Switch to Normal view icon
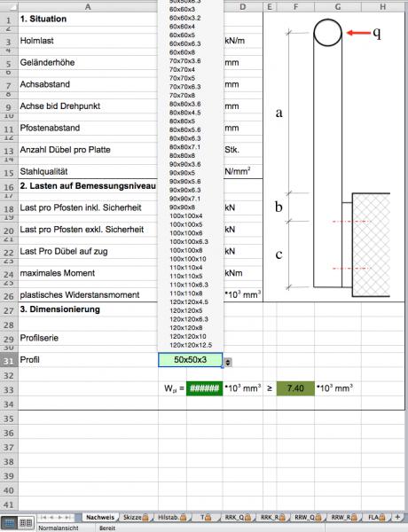Viewport: 408px width, 532px height. click(x=9, y=523)
